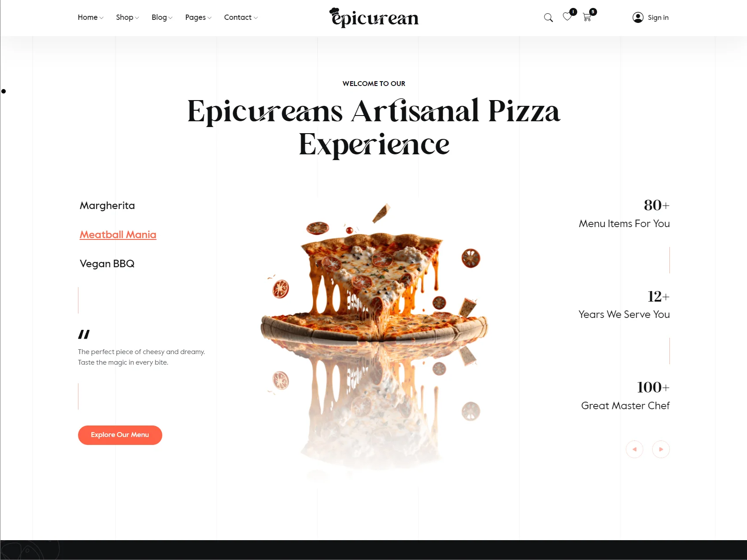Select the Meatball Mania pizza tab
Viewport: 747px width, 560px height.
click(x=118, y=235)
